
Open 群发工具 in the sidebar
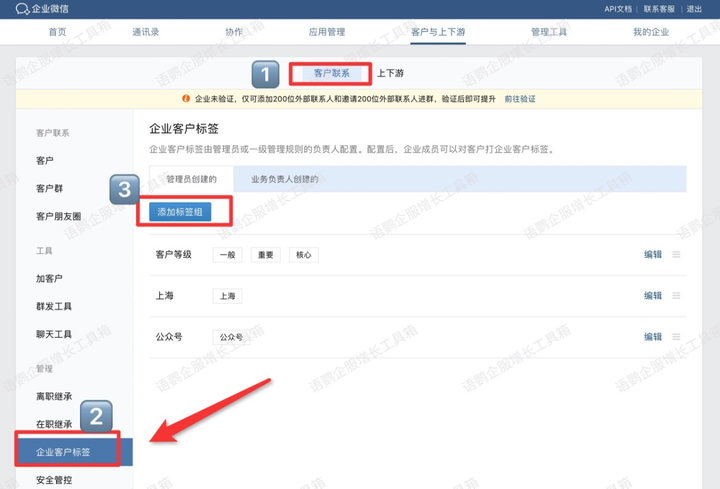click(x=54, y=306)
